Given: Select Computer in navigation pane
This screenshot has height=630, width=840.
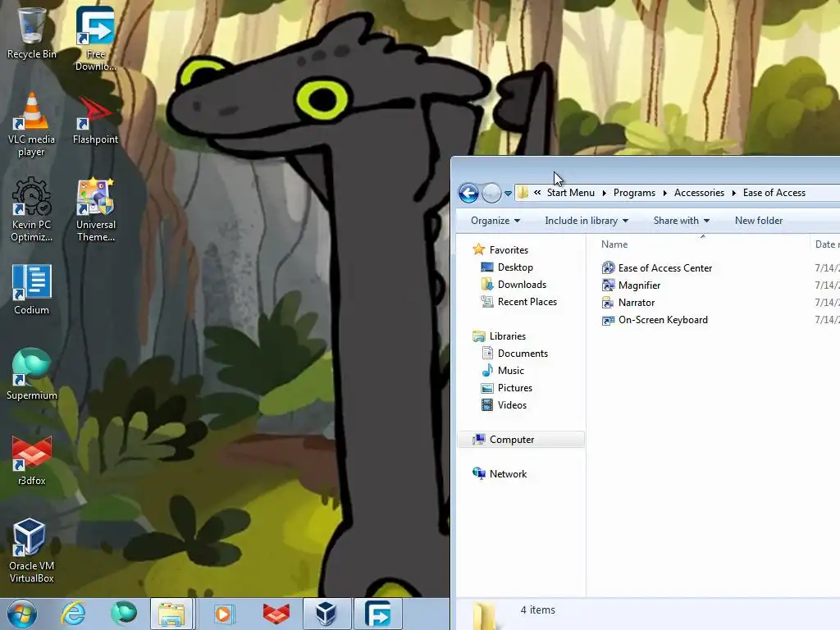Looking at the screenshot, I should coord(521,440).
